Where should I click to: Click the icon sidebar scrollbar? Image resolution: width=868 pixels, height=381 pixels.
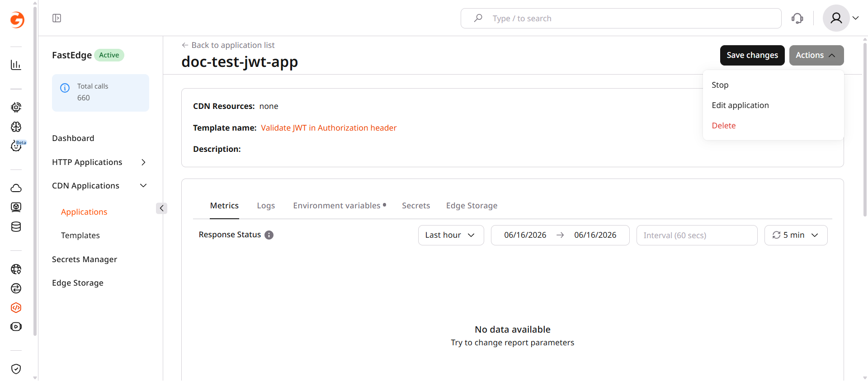click(35, 172)
